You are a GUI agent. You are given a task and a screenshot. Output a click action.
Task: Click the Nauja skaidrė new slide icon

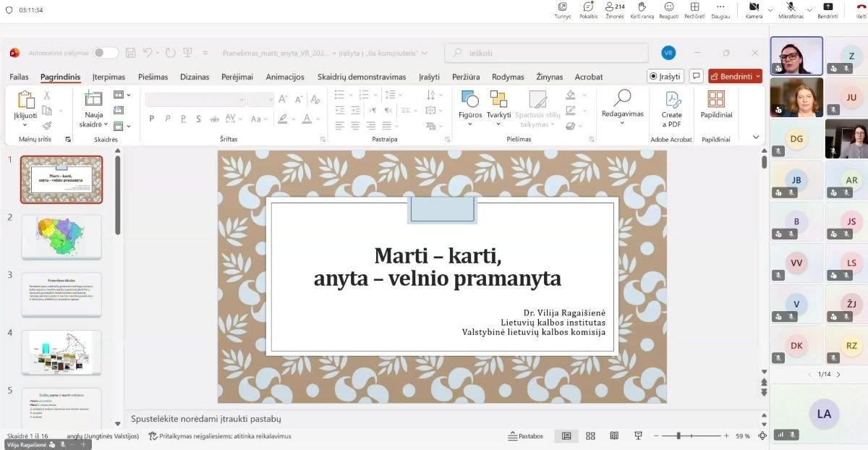93,99
